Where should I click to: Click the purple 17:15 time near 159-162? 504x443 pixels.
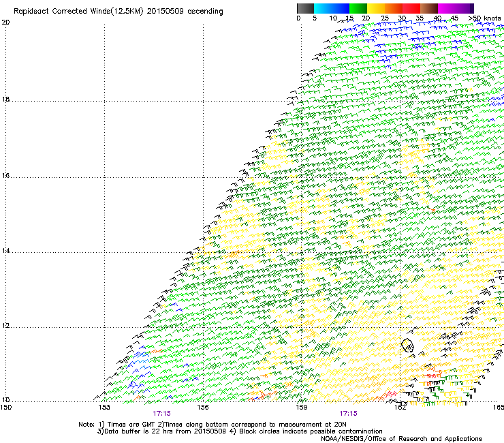(349, 414)
